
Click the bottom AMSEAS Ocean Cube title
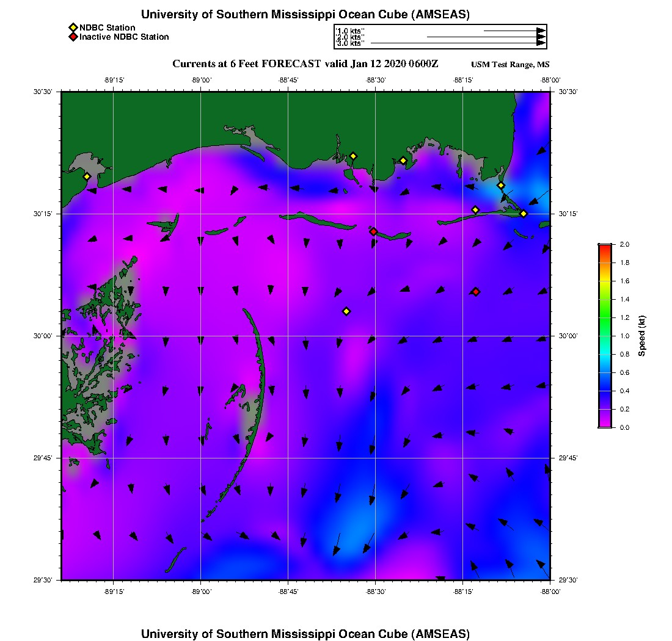coord(305,633)
